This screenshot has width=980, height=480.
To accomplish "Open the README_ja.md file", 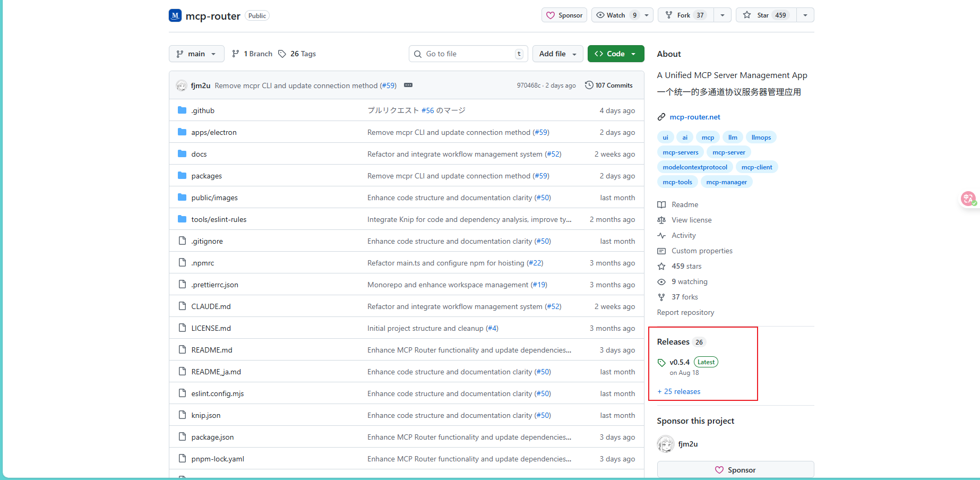I will point(216,372).
